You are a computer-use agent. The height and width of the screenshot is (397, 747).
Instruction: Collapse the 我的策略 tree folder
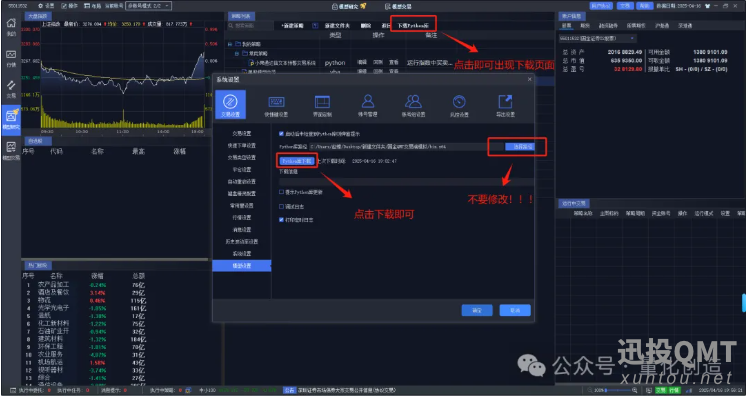tap(230, 44)
